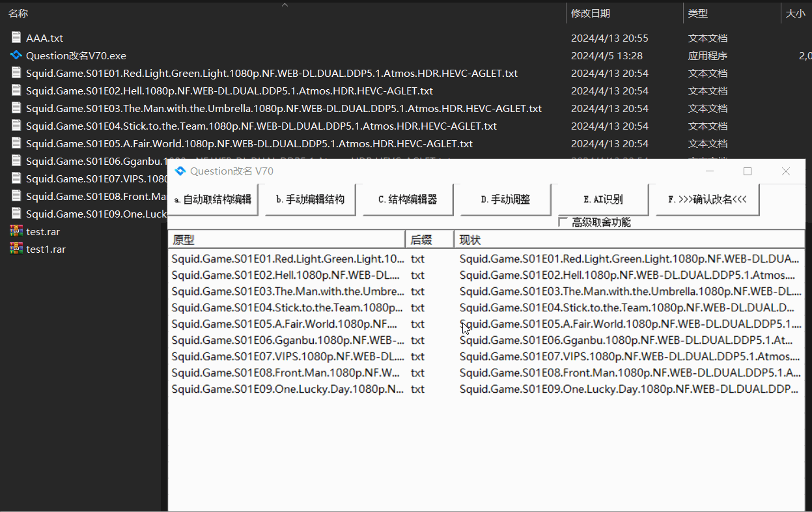Click F.>>>确认改名<<< to confirm rename
The height and width of the screenshot is (512, 812).
pyautogui.click(x=707, y=199)
